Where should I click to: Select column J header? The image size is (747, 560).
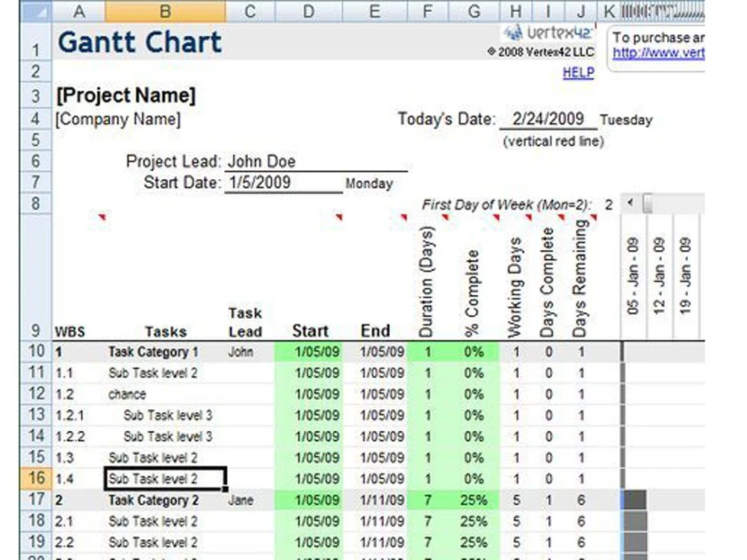580,11
